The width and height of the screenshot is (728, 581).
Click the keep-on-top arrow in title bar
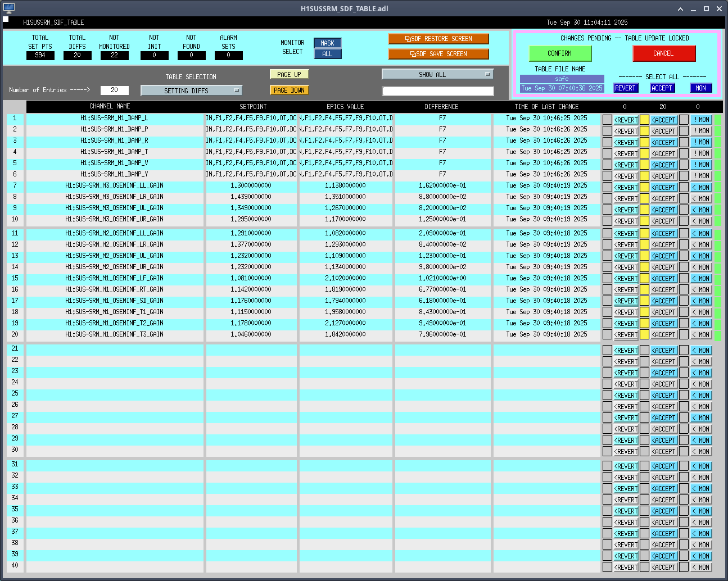[680, 8]
